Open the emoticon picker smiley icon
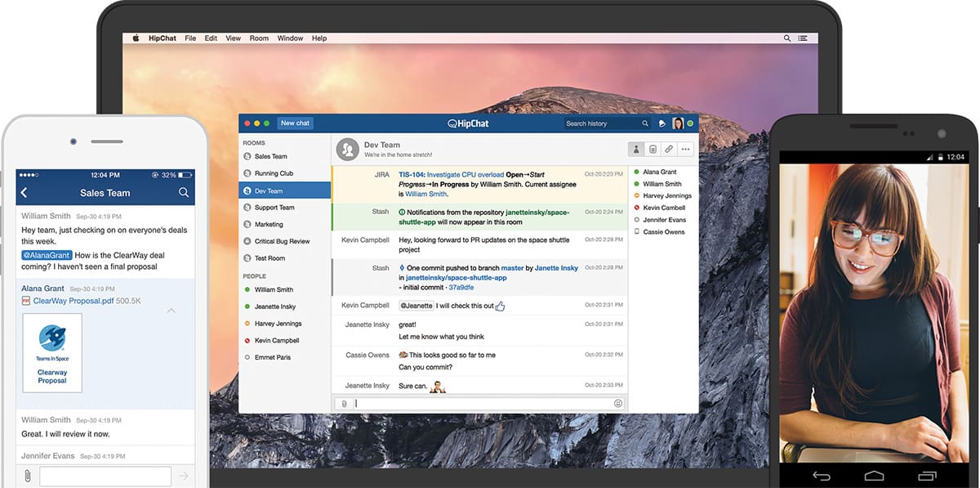This screenshot has height=488, width=980. (618, 403)
